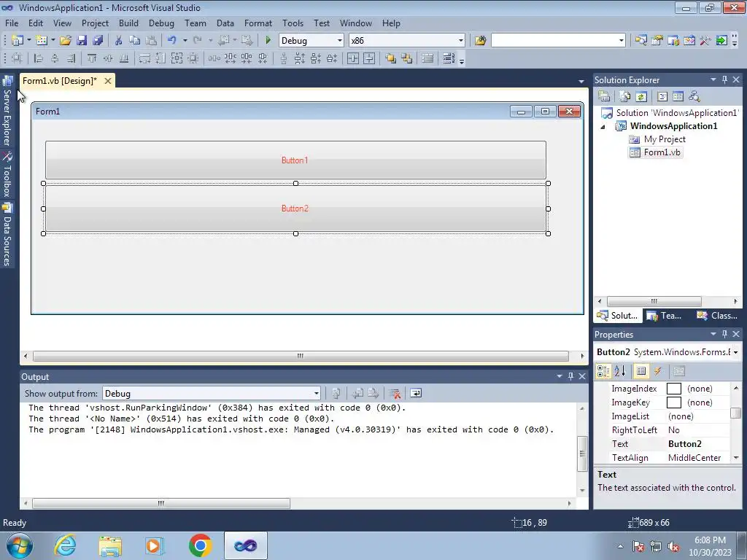Open the Debug menu

click(x=161, y=23)
